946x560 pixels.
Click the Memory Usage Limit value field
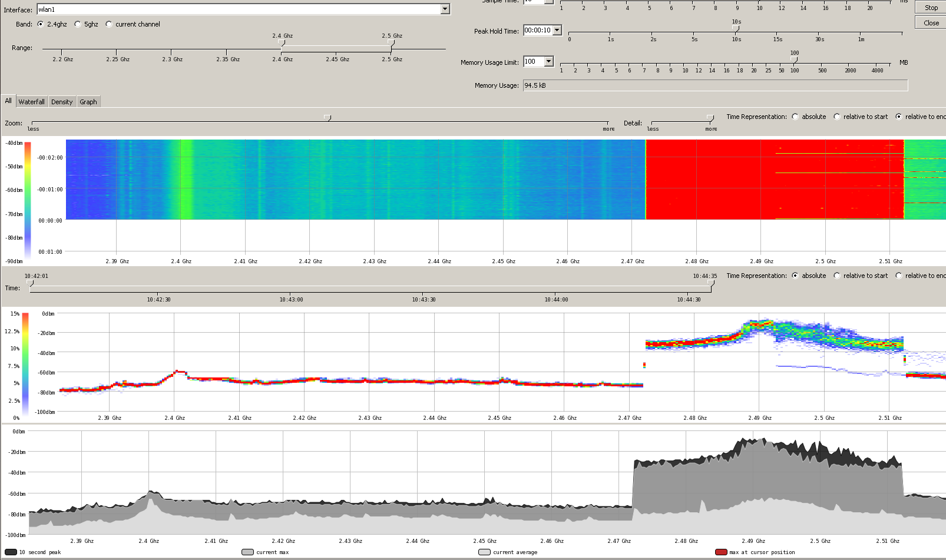pyautogui.click(x=534, y=61)
